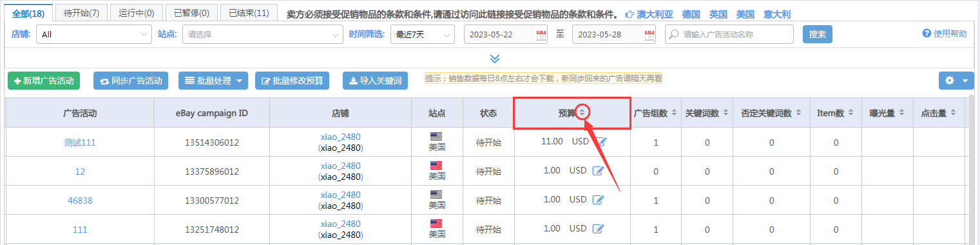Open xiao_2480 store link in 测试111 row
Screen dimensions: 980x245
point(341,137)
